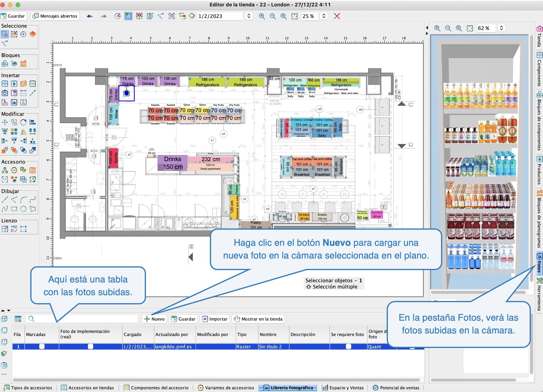Switch to Tipos de accesorios tab
543x392 pixels.
(28, 388)
